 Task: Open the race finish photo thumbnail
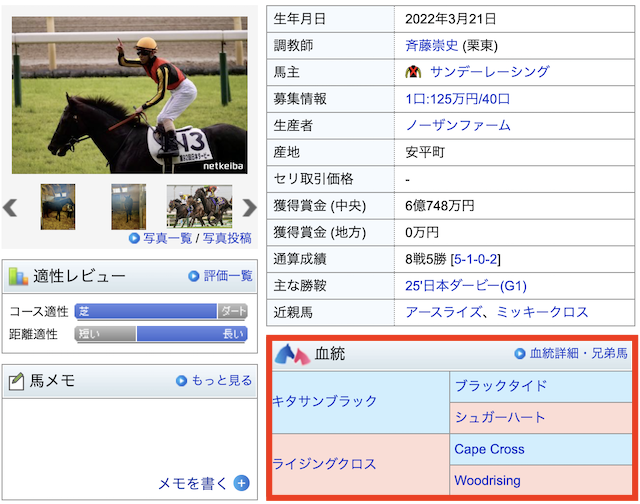pos(199,207)
